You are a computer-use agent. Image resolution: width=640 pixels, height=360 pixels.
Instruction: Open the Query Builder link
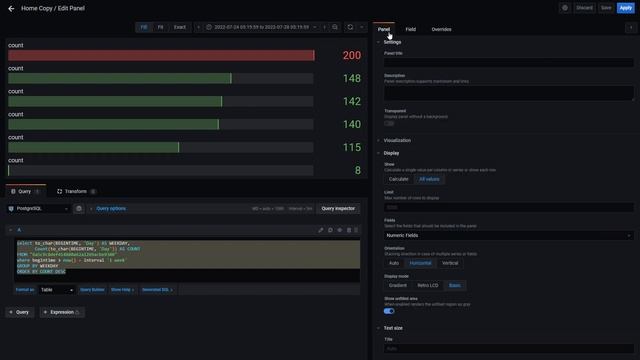pos(92,290)
